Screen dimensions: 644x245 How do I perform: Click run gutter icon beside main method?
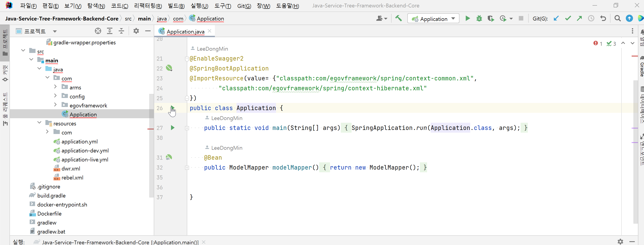(x=172, y=128)
